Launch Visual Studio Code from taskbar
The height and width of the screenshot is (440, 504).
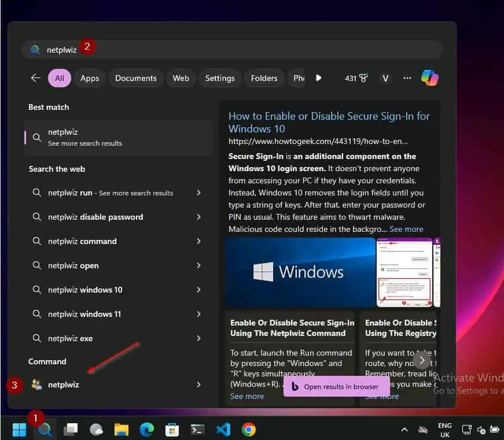tap(223, 430)
